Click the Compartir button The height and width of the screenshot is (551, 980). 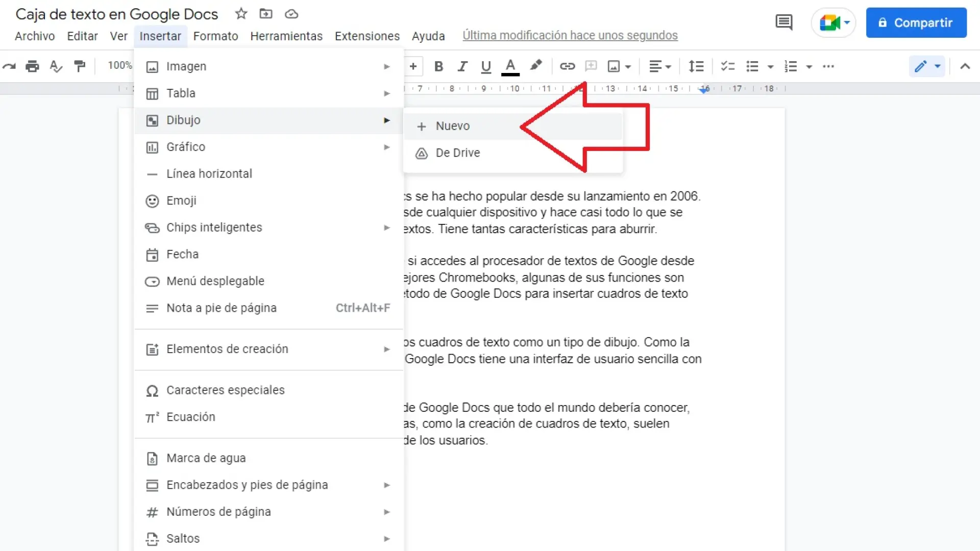[x=916, y=22]
